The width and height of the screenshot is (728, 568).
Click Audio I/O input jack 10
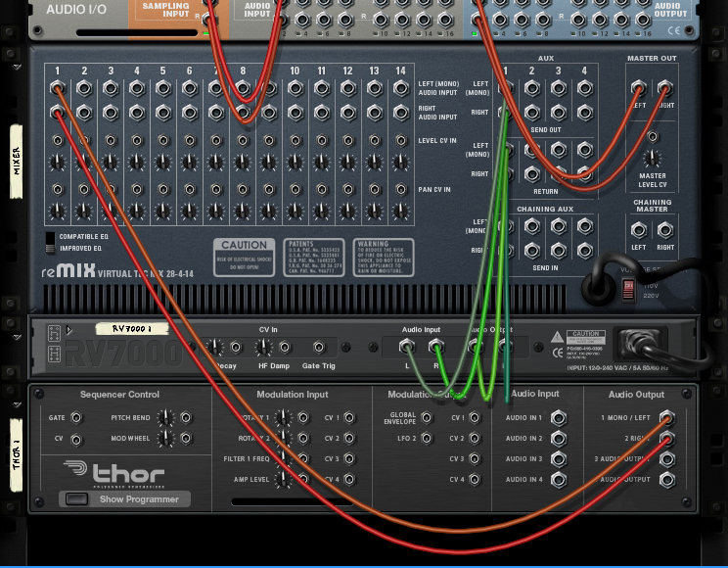[x=381, y=20]
